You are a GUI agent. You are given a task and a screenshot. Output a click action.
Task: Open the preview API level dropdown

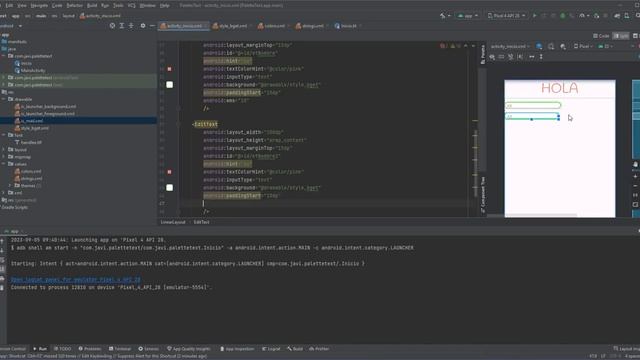[x=606, y=47]
